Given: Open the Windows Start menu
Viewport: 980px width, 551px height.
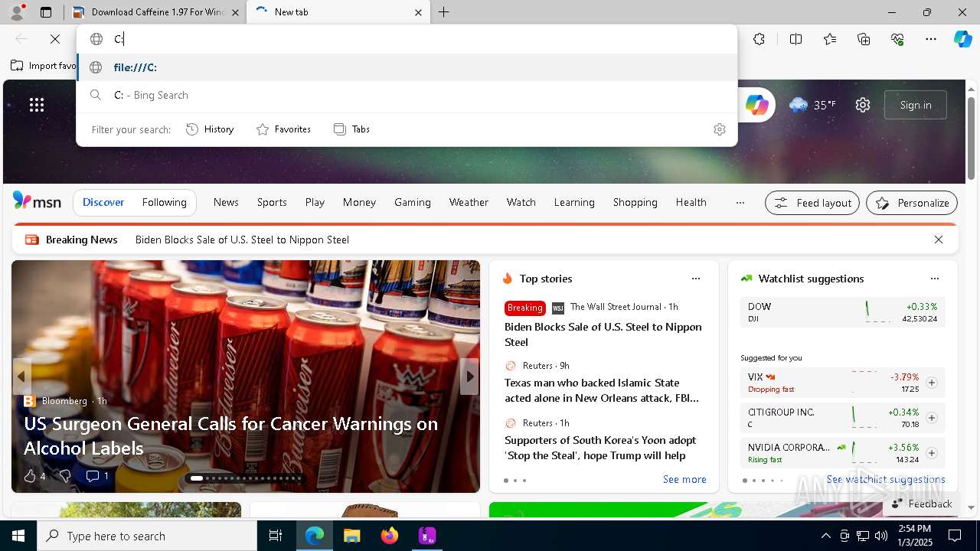Looking at the screenshot, I should 18,536.
